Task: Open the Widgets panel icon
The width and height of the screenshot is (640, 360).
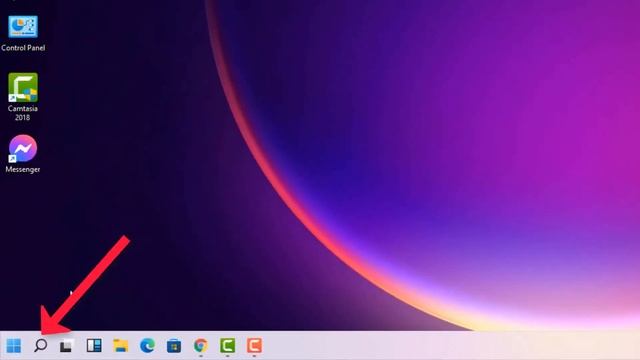Action: click(94, 346)
